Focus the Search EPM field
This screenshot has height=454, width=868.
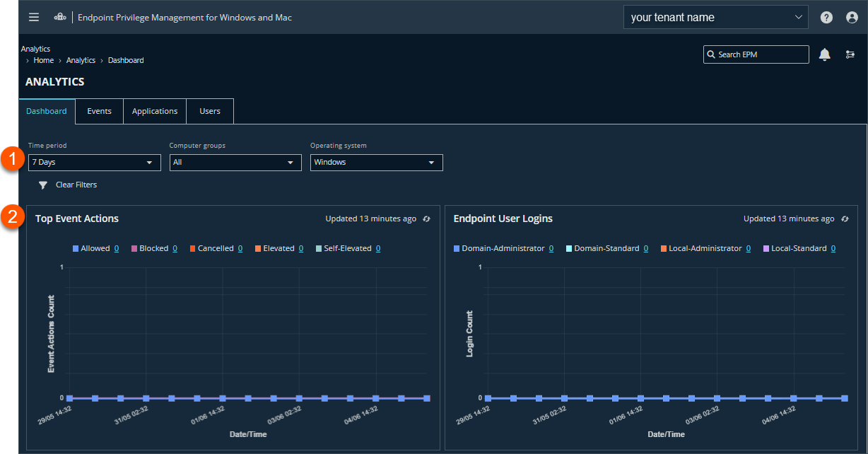pos(756,54)
